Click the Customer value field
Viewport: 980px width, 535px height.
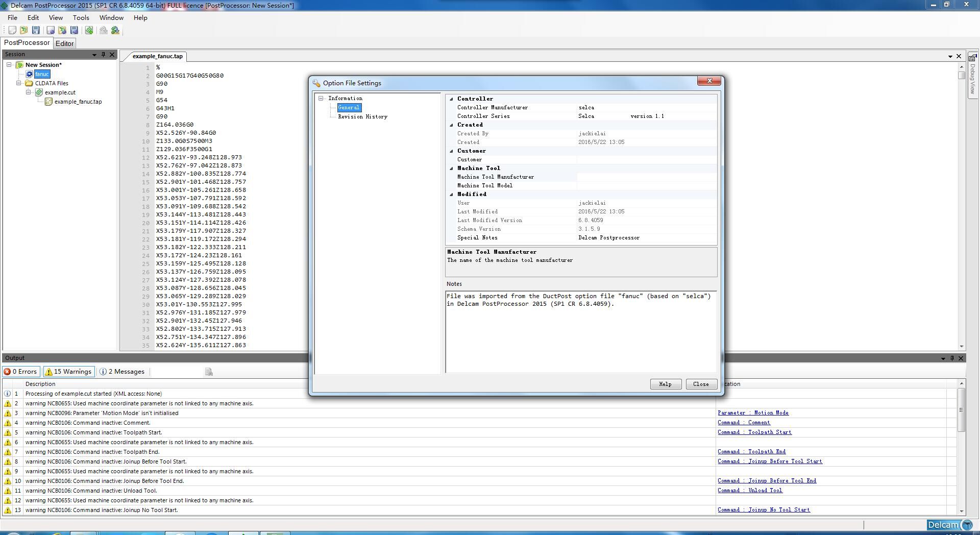pos(646,160)
